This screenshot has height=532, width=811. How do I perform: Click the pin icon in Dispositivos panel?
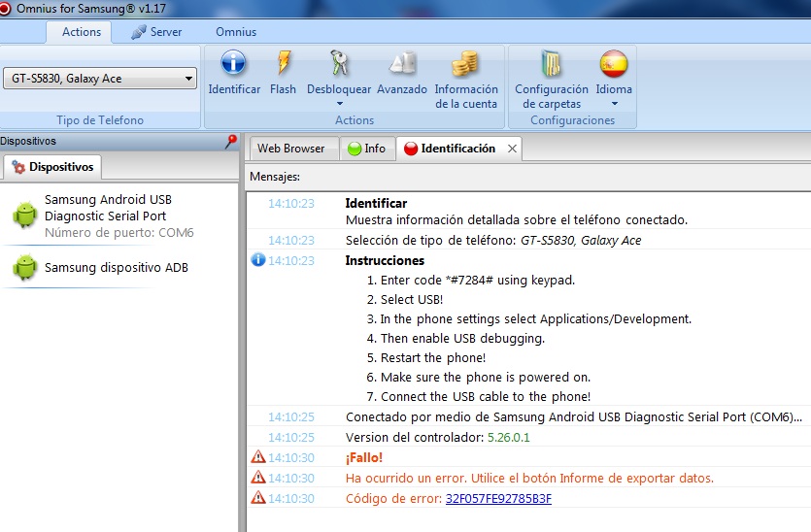[231, 141]
